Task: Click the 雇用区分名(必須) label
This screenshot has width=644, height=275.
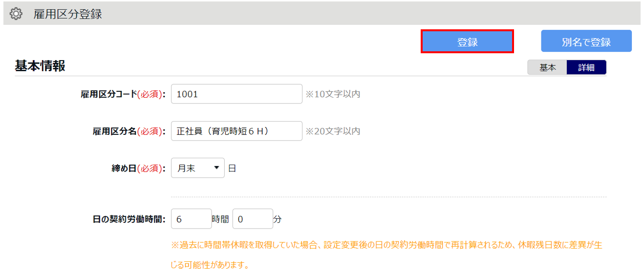Action: pyautogui.click(x=129, y=131)
